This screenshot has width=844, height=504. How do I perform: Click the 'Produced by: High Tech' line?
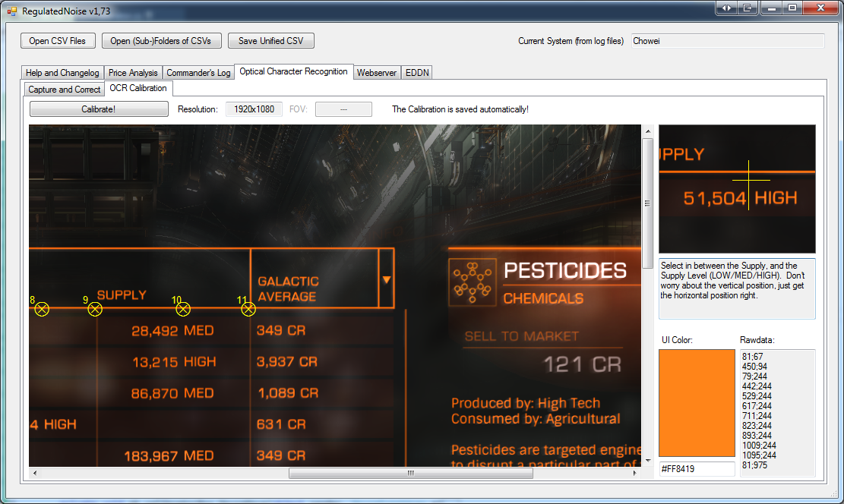click(526, 403)
